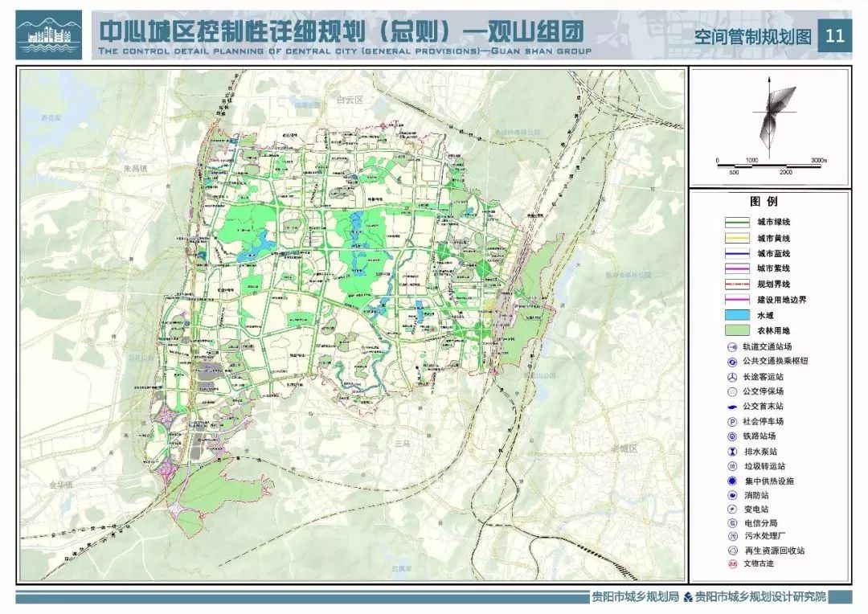Click the 农林用地 green color swatch
The width and height of the screenshot is (868, 614).
point(737,331)
